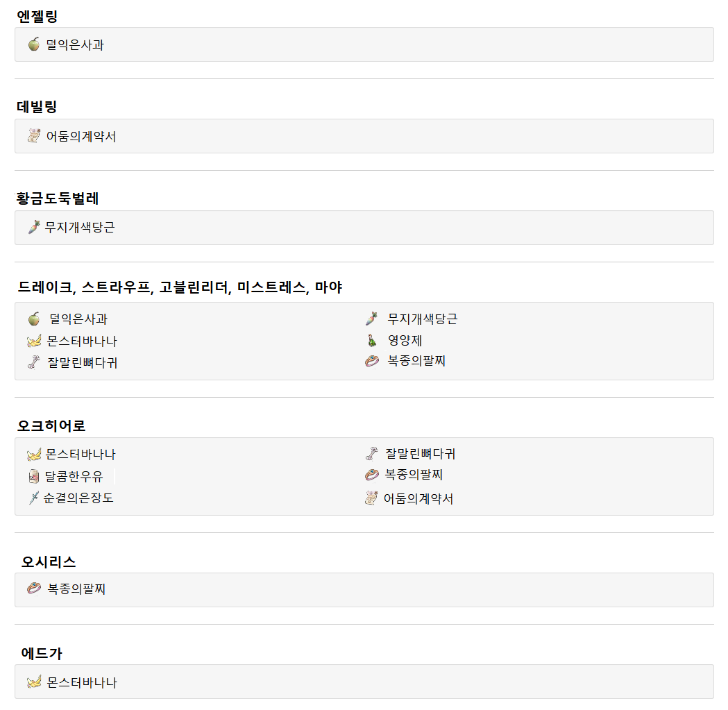Click the green potion bottle icon beside 영양제
The height and width of the screenshot is (710, 728).
[372, 341]
